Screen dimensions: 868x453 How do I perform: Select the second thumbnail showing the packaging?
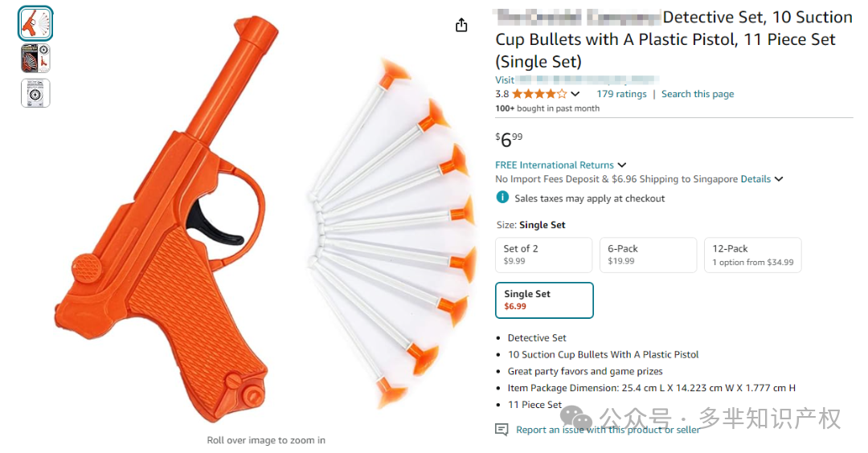[x=35, y=59]
